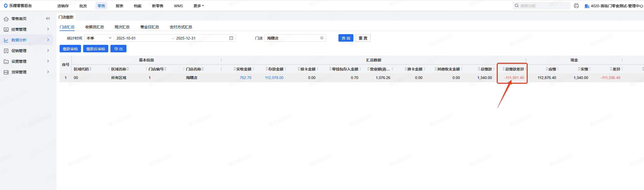This screenshot has height=190, width=644.
Task: Click the 导出 button
Action: pyautogui.click(x=118, y=49)
